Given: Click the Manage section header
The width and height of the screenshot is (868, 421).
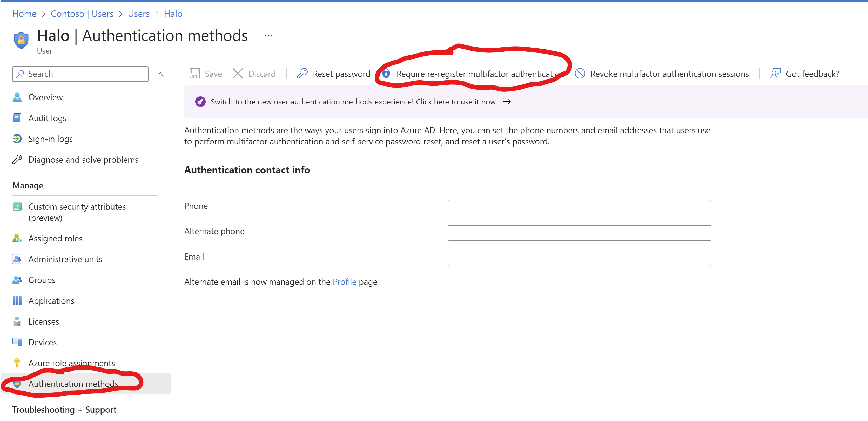Looking at the screenshot, I should point(28,186).
